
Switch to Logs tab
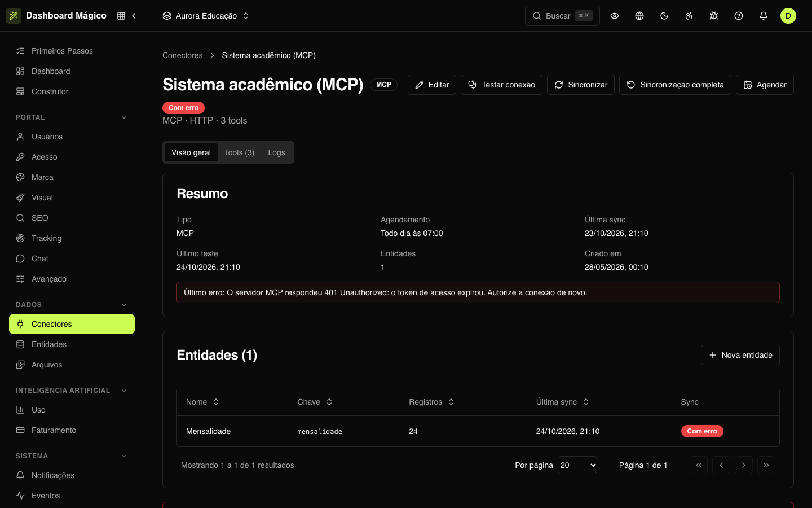tap(276, 152)
